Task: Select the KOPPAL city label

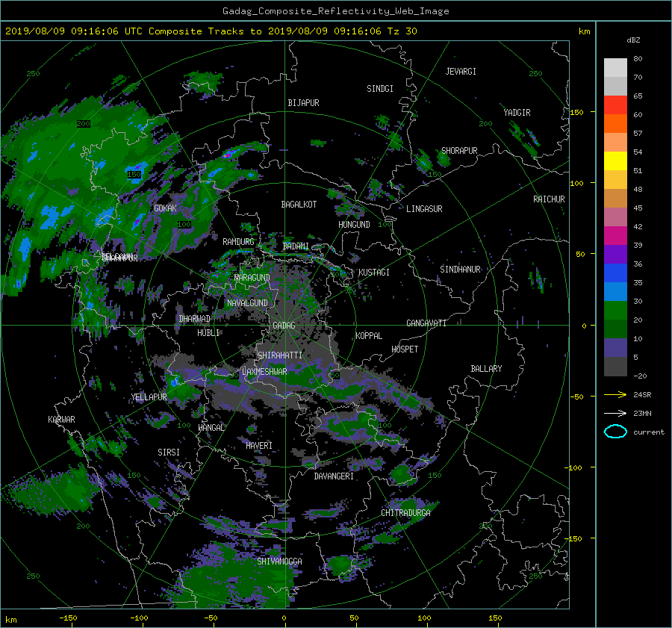Action: click(x=369, y=336)
